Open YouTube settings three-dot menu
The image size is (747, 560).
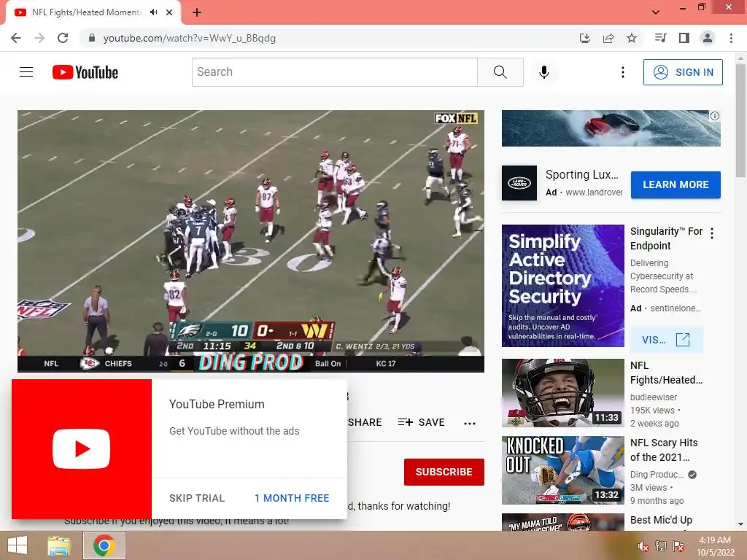[623, 72]
